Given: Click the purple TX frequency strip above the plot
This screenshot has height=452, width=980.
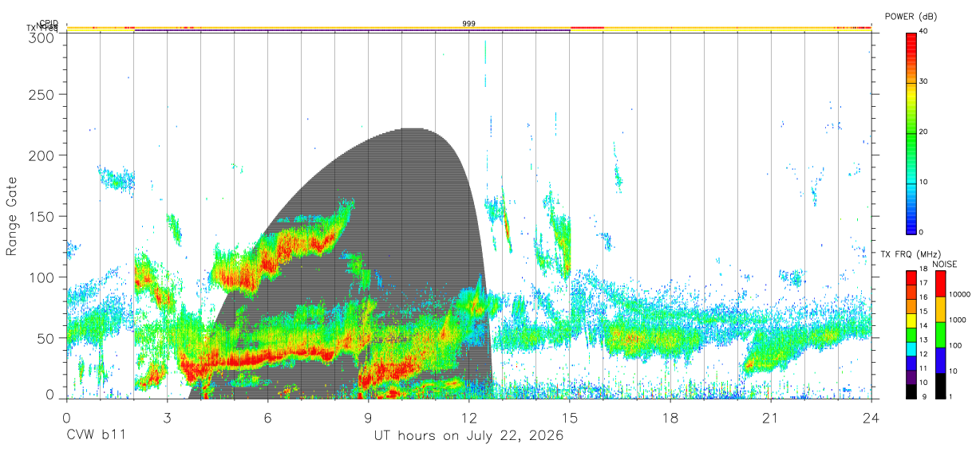Looking at the screenshot, I should tap(352, 31).
